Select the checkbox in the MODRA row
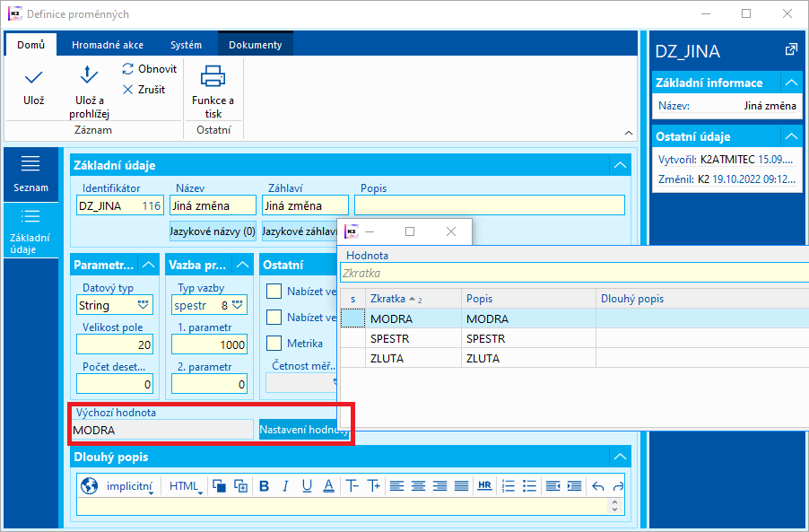This screenshot has height=532, width=809. pos(352,318)
